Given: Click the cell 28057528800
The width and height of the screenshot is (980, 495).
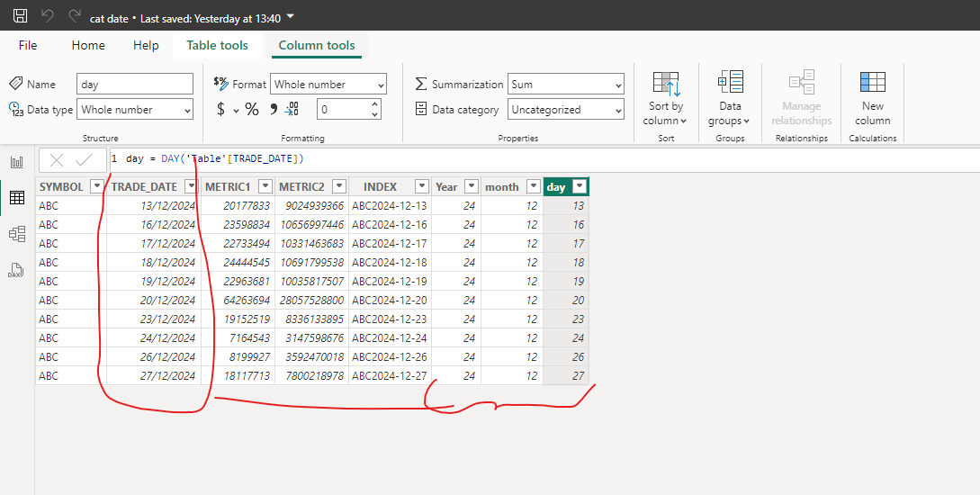Looking at the screenshot, I should point(311,300).
